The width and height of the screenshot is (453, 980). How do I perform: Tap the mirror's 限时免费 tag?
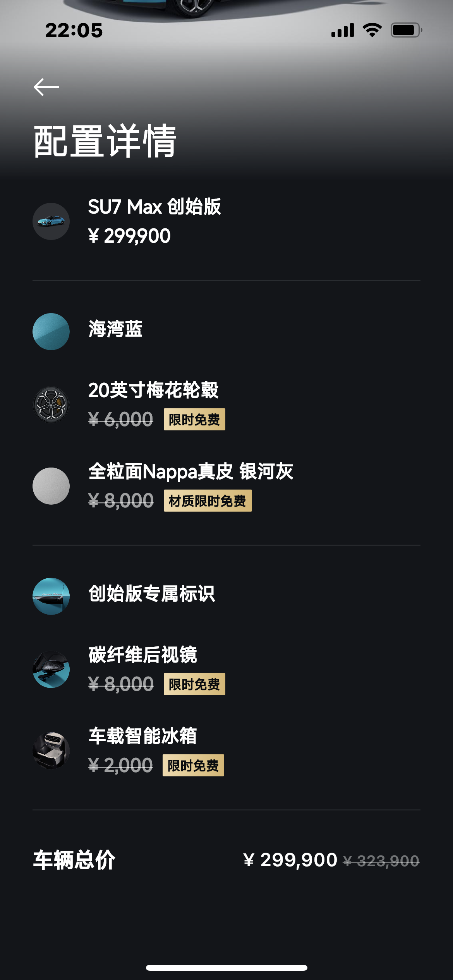pos(194,684)
